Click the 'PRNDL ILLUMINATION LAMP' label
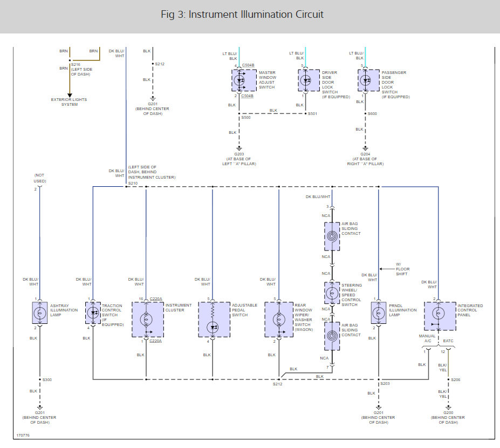This screenshot has width=500, height=448. [403, 310]
